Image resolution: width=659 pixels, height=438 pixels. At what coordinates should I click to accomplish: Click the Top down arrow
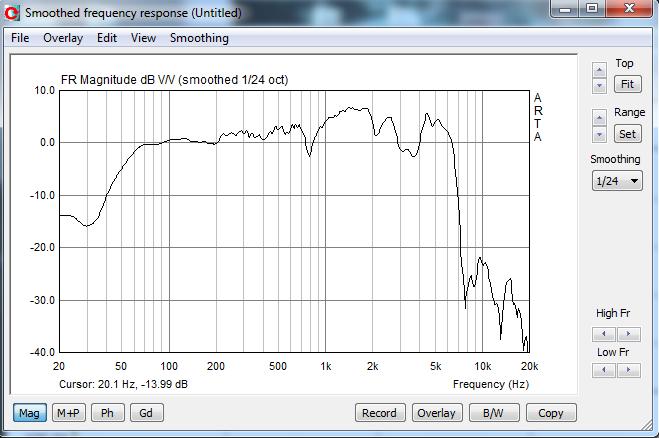click(x=599, y=86)
